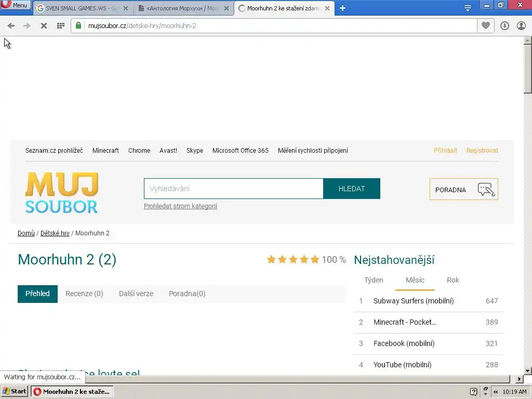This screenshot has width=532, height=399.
Task: Click the vertical scrollbar thumb
Action: [528, 69]
